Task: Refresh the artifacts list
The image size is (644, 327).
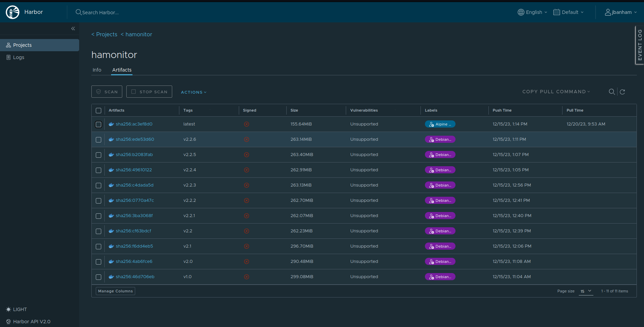Action: [x=623, y=92]
